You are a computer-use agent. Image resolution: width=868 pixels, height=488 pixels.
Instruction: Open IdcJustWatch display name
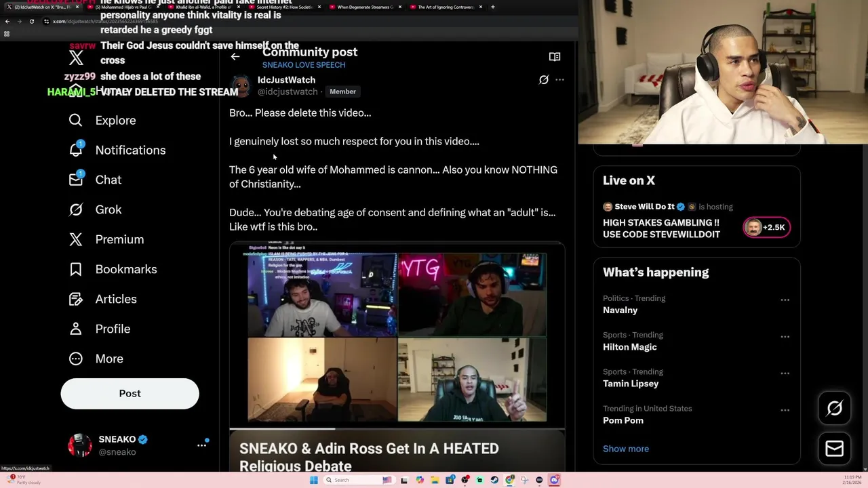pyautogui.click(x=286, y=80)
